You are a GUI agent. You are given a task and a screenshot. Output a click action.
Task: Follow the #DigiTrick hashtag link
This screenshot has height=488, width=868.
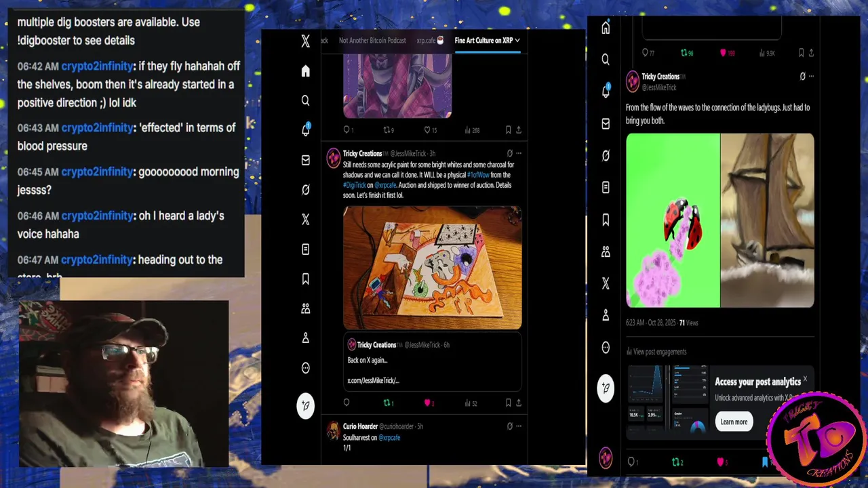tap(354, 185)
